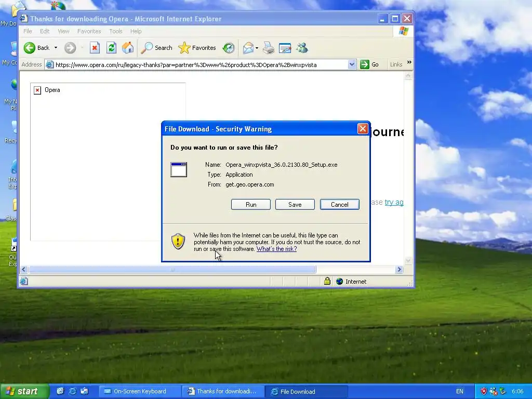Open the View menu
532x399 pixels.
[x=63, y=31]
